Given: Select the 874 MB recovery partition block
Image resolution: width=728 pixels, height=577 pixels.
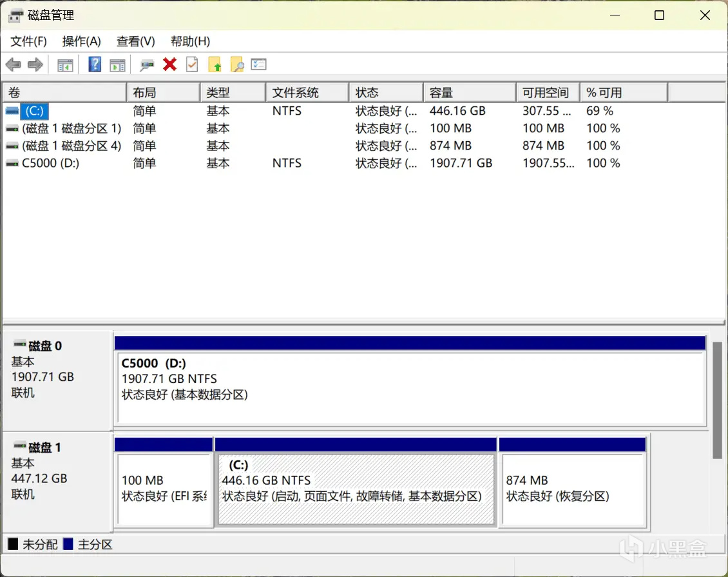Looking at the screenshot, I should tap(573, 489).
